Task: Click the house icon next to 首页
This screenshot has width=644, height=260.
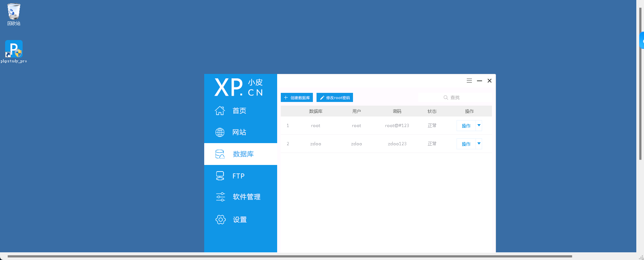Action: point(220,110)
